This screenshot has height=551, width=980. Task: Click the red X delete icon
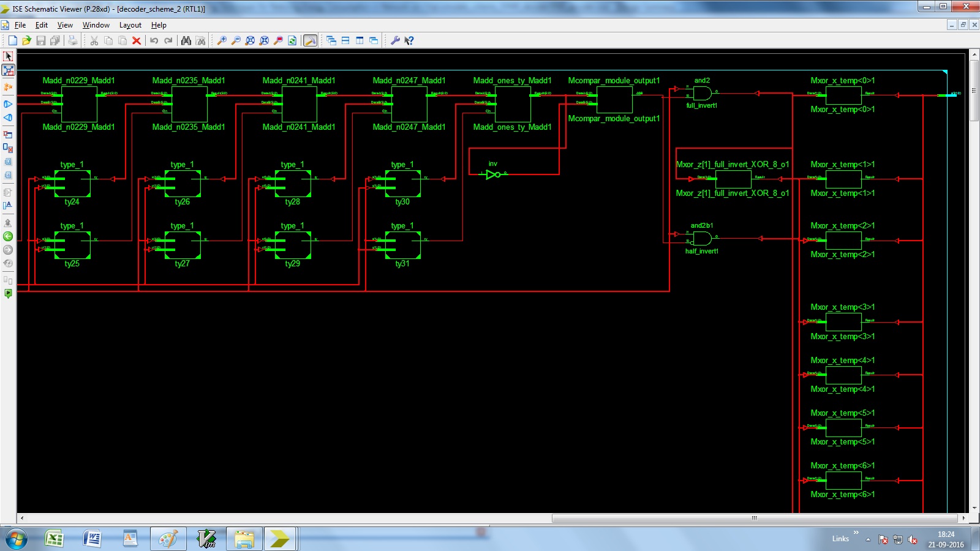(137, 40)
